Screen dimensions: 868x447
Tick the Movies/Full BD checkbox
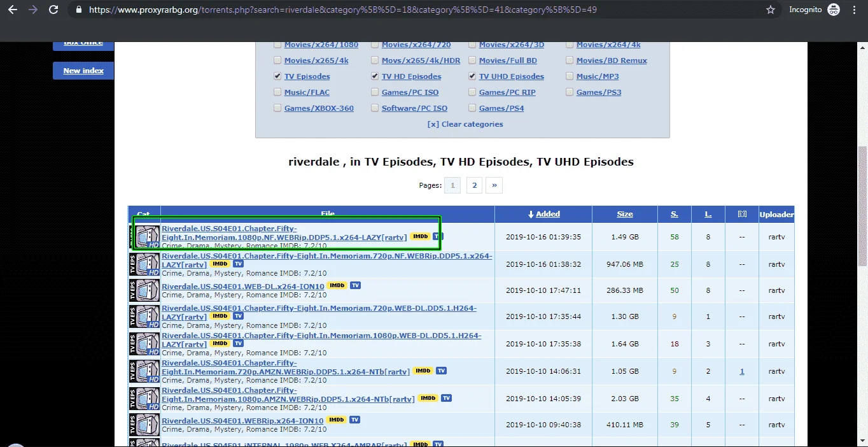(472, 60)
